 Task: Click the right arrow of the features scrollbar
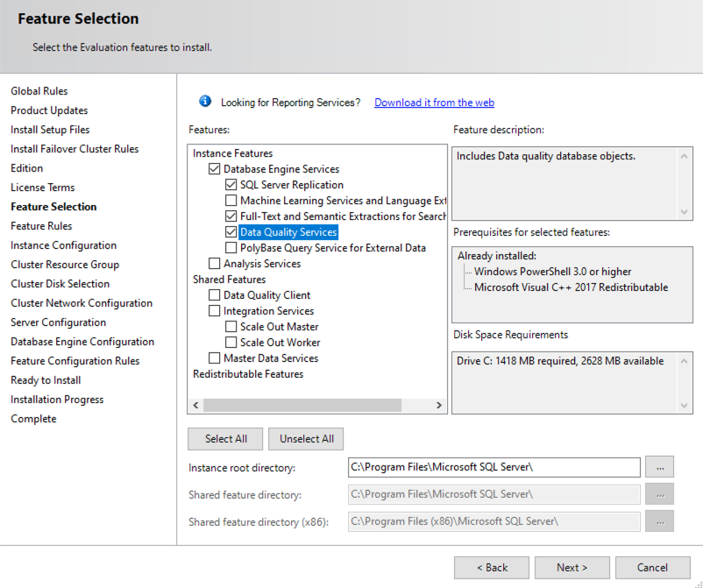[439, 405]
